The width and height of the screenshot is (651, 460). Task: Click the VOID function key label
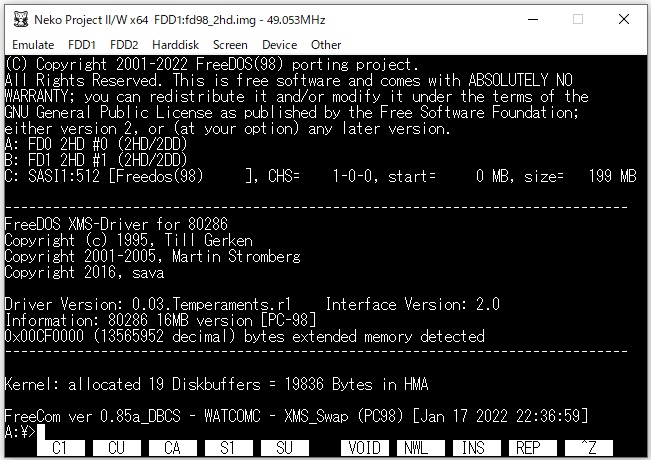(x=365, y=448)
